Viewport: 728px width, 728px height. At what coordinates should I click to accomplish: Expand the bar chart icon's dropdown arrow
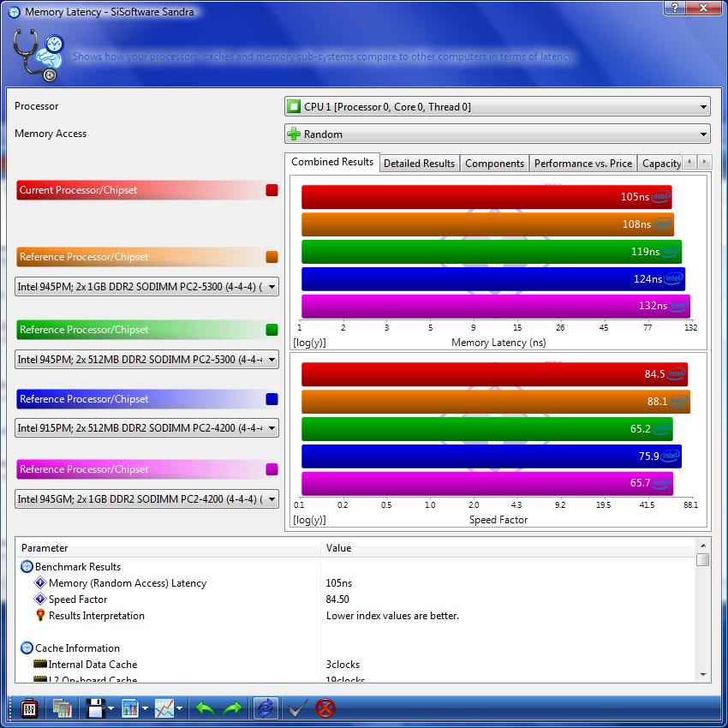[145, 708]
